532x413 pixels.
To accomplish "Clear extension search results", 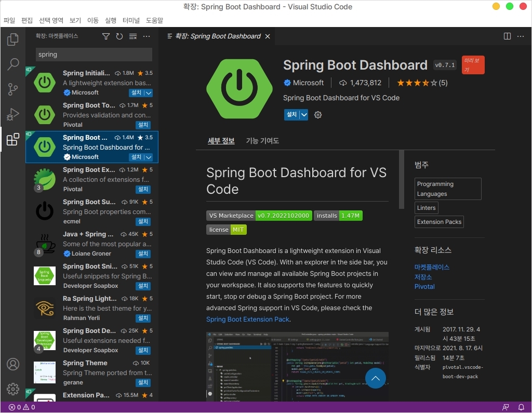I will pyautogui.click(x=133, y=36).
